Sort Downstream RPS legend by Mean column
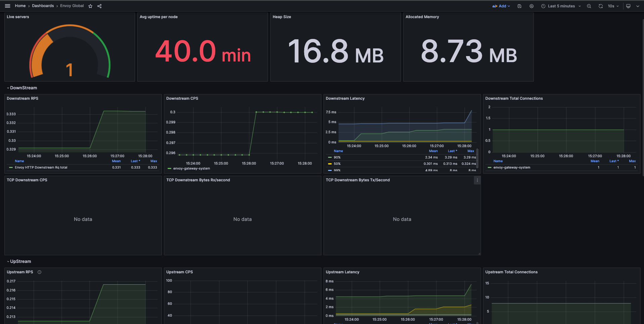Viewport: 644px width, 324px height. click(116, 161)
